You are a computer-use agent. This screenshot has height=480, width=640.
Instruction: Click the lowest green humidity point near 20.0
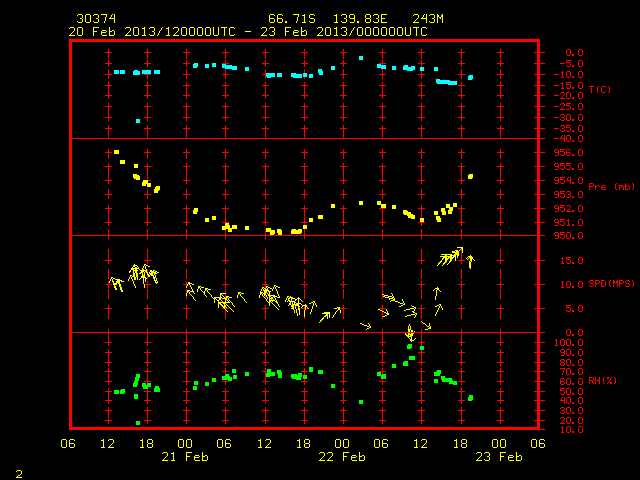(x=138, y=423)
